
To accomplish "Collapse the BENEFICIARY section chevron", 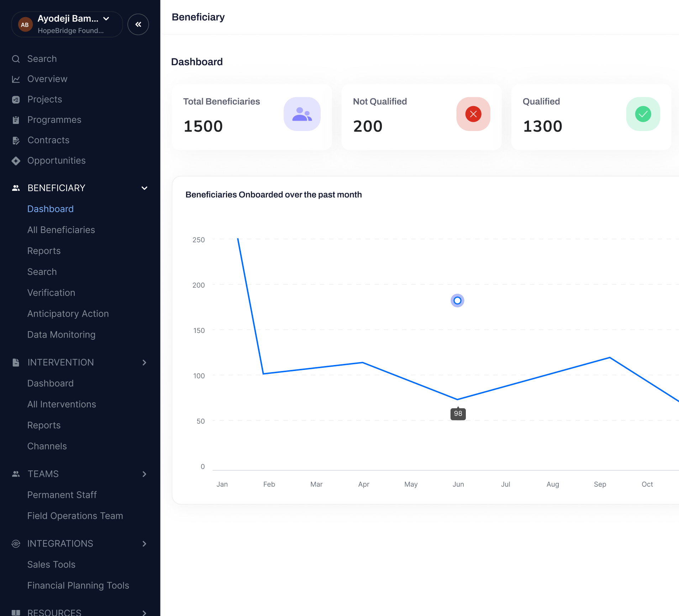I will pos(144,188).
